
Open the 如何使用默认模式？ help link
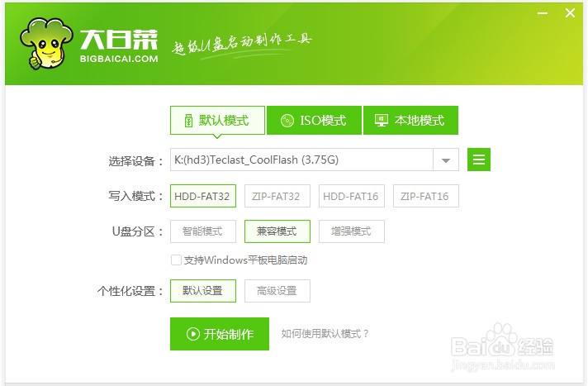325,333
